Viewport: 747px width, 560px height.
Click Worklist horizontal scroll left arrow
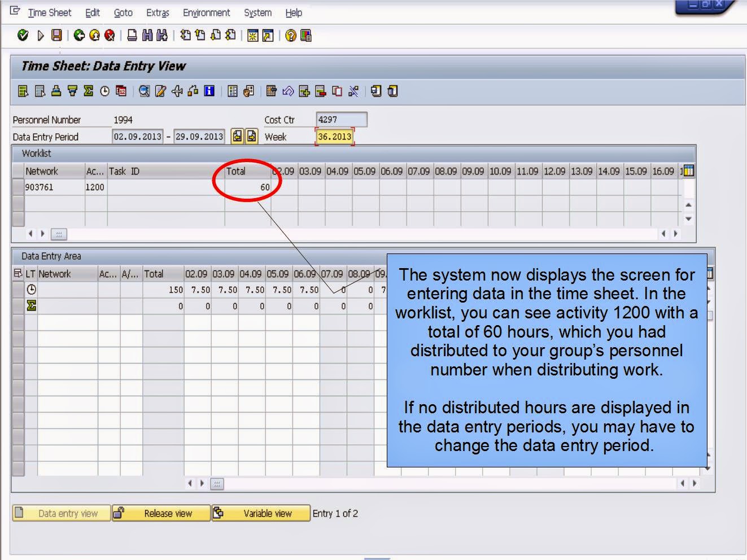30,233
